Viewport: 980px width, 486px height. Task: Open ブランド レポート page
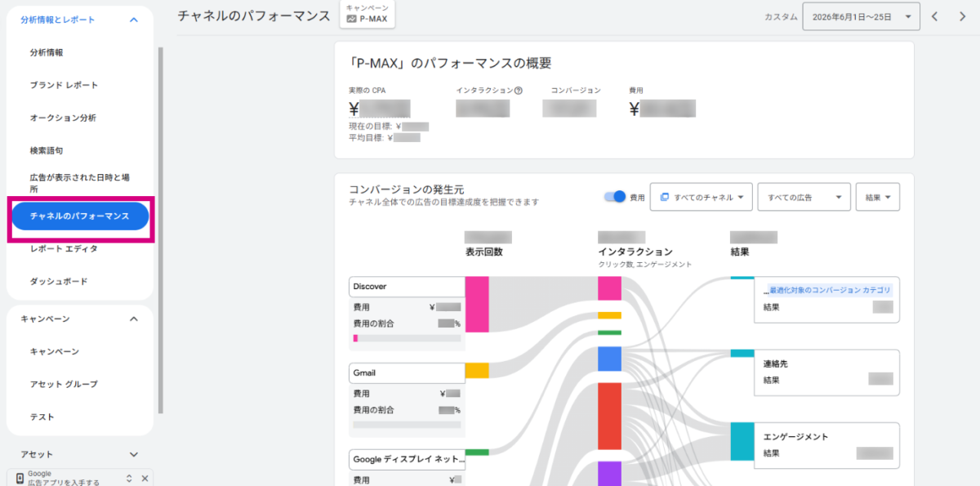pos(64,85)
